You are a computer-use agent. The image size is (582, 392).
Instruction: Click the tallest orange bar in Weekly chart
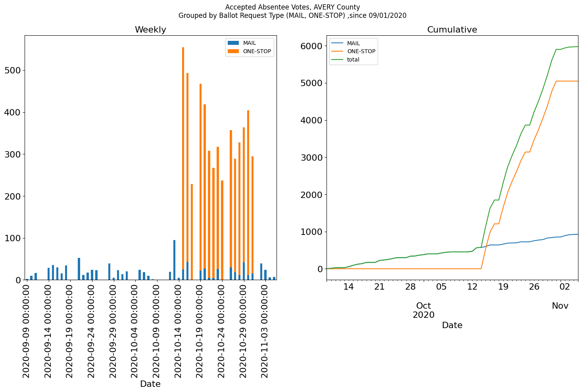(x=183, y=158)
